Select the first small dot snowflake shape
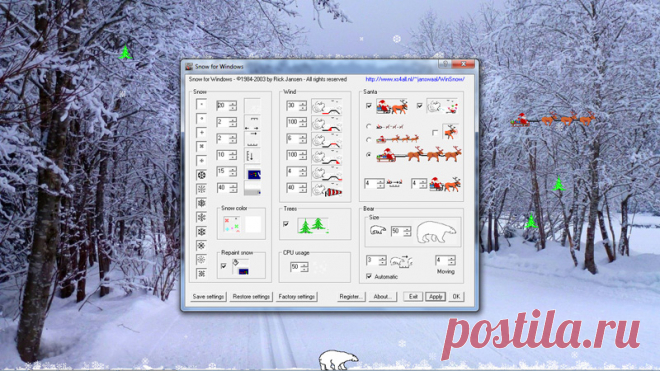Screen dimensions: 660x371 click(201, 104)
